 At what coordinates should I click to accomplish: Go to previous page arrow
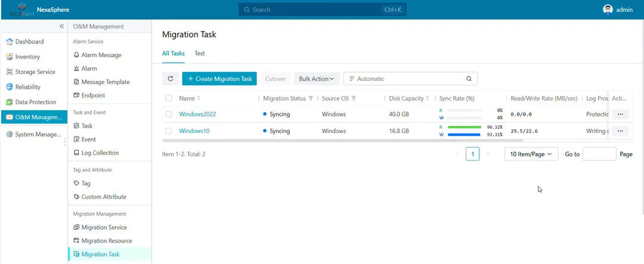point(457,154)
